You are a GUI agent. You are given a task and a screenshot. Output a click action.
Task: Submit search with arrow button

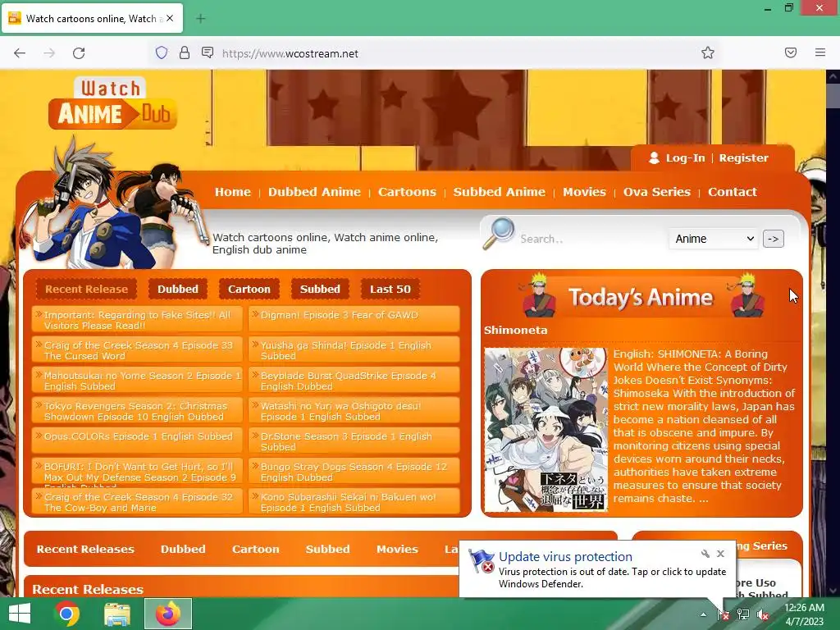coord(773,239)
